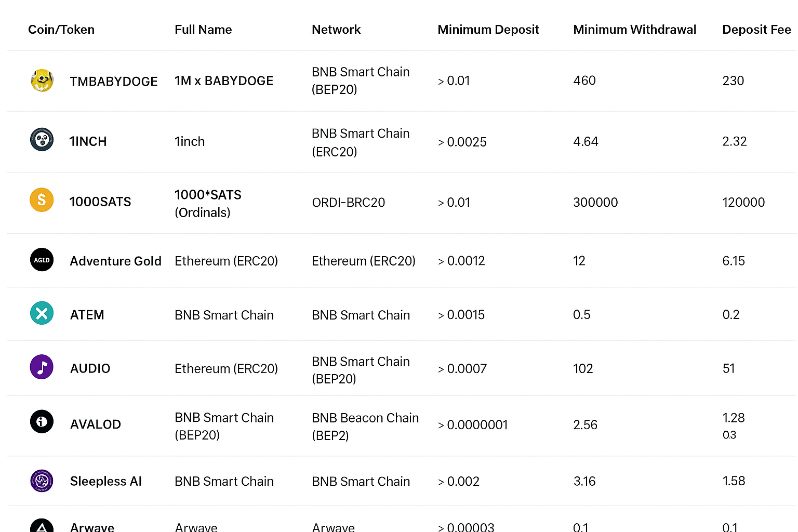Sort by the Full Name column header
798x532 pixels.
203,30
